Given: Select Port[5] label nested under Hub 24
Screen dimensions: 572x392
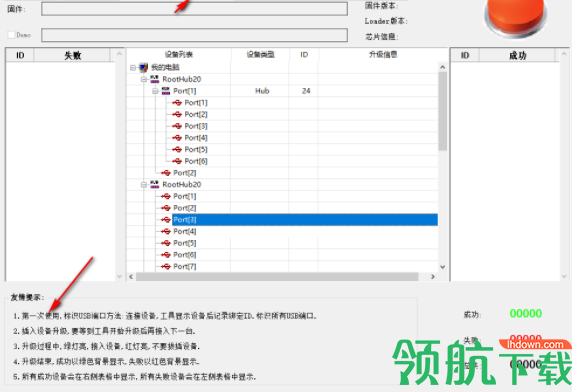Looking at the screenshot, I should pos(196,150).
